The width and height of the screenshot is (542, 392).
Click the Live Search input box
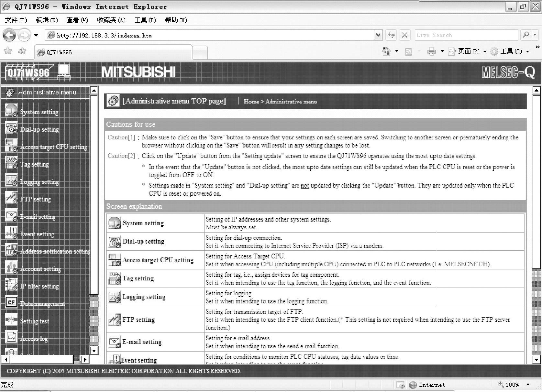click(466, 35)
